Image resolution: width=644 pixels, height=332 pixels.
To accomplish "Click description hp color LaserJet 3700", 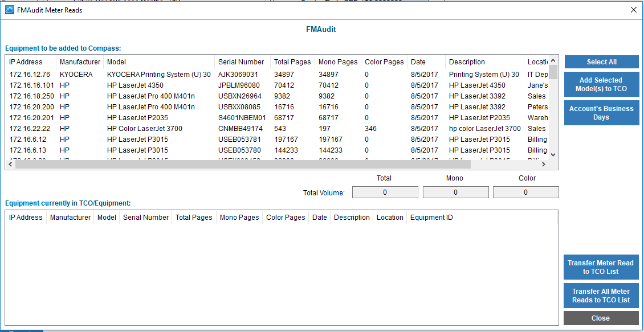I will click(484, 129).
